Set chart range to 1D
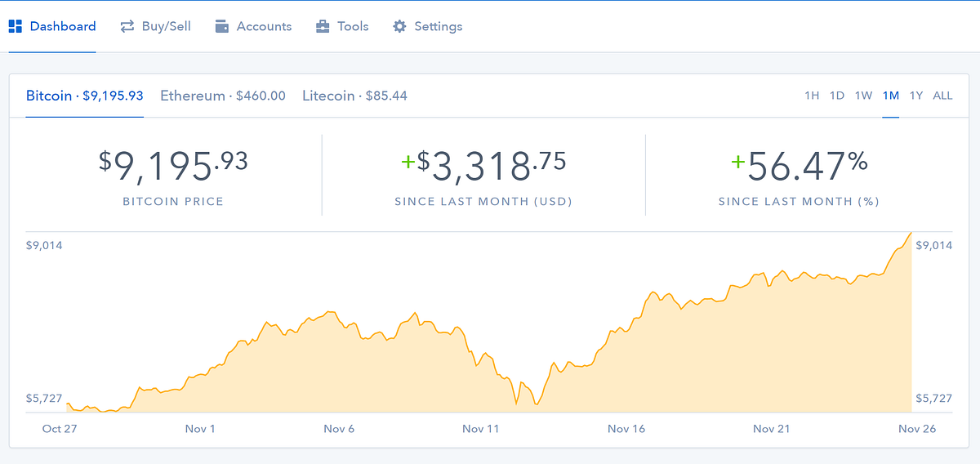The image size is (980, 464). (x=837, y=96)
